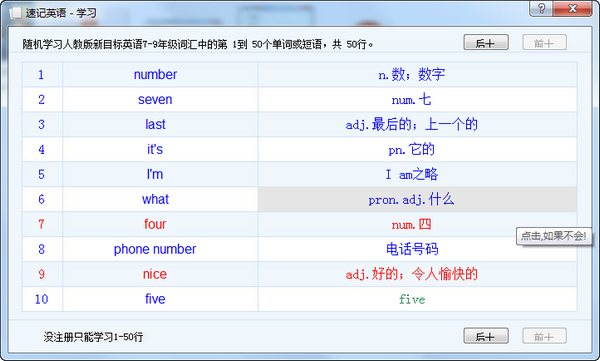Screen dimensions: 600x361
Task: Click the red meaning 'num.四'
Action: click(412, 224)
